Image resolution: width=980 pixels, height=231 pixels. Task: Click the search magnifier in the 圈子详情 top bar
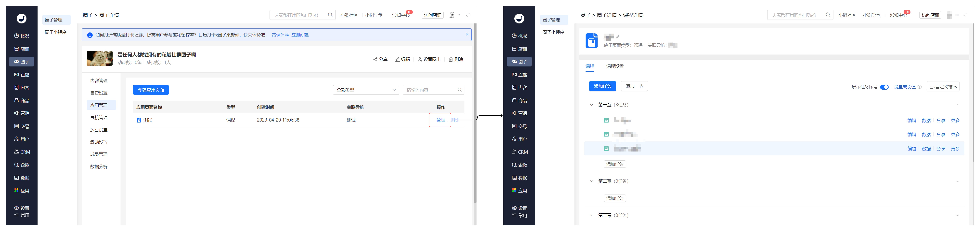pyautogui.click(x=330, y=15)
